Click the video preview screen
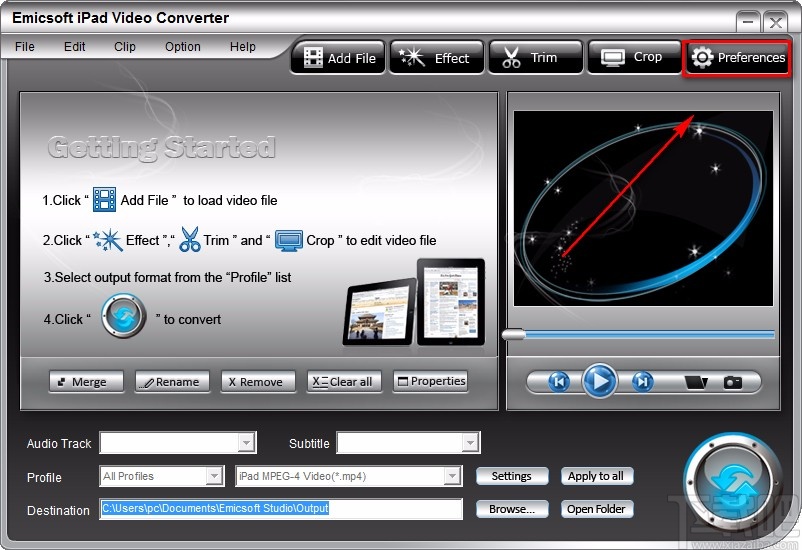802x550 pixels. pyautogui.click(x=643, y=208)
